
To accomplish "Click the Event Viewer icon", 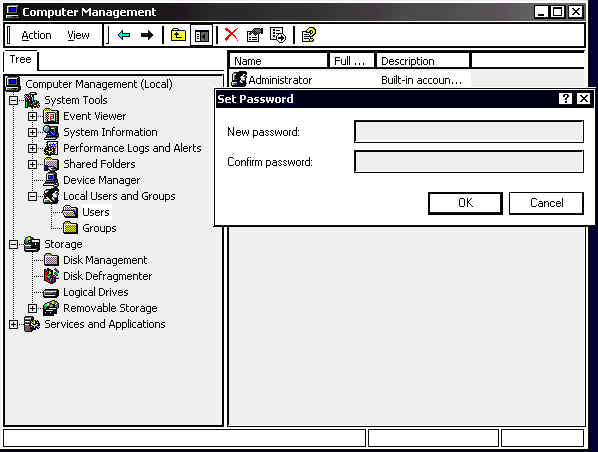I will coord(51,116).
